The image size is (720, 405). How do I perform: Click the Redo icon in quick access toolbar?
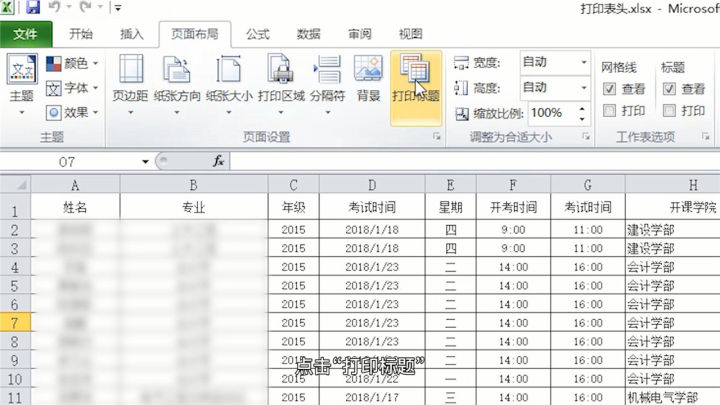[85, 7]
